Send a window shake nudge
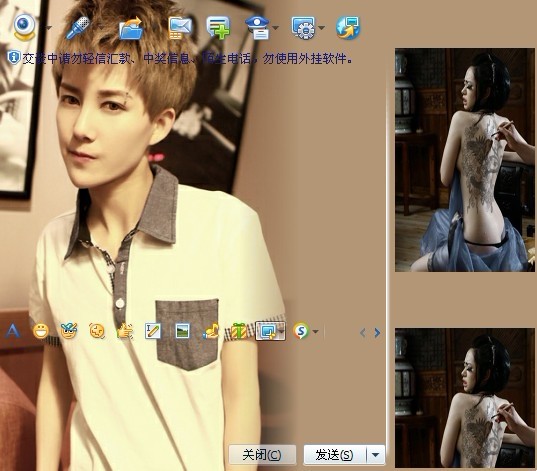The image size is (537, 471). [x=97, y=331]
